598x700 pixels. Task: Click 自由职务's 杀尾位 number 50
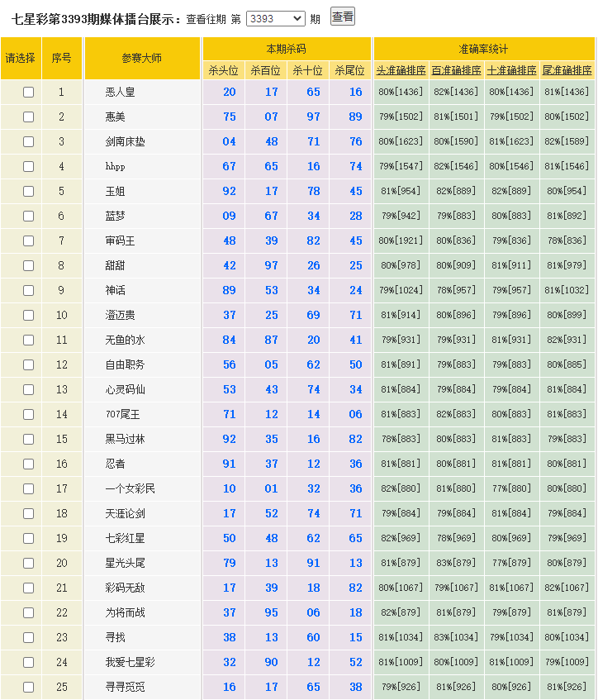(356, 364)
